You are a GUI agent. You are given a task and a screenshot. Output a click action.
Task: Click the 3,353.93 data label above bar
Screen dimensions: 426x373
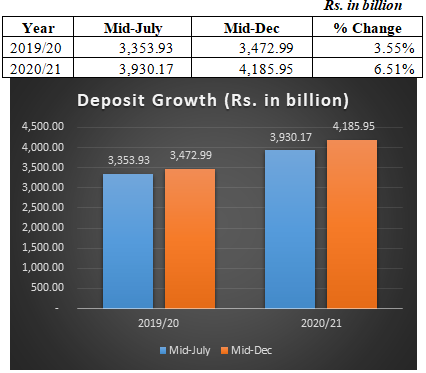click(129, 160)
